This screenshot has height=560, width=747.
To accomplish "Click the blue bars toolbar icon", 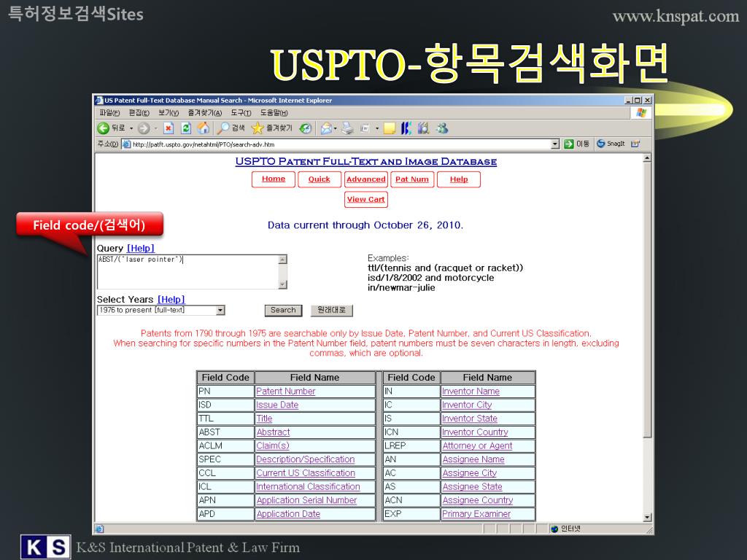I will [x=406, y=128].
